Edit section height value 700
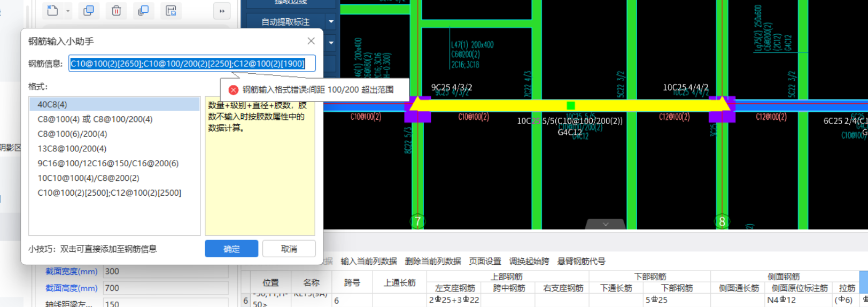The width and height of the screenshot is (868, 307). [166, 288]
